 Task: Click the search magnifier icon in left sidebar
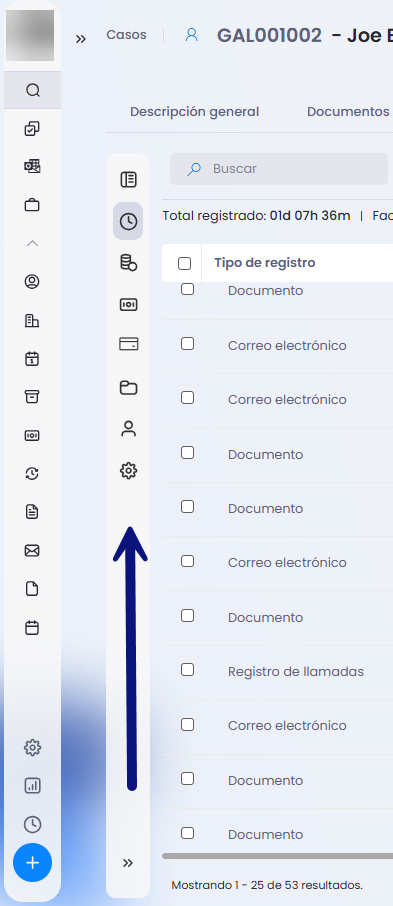32,90
